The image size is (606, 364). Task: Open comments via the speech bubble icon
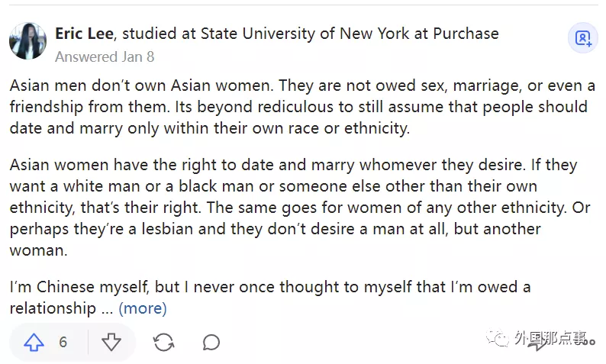(x=211, y=343)
